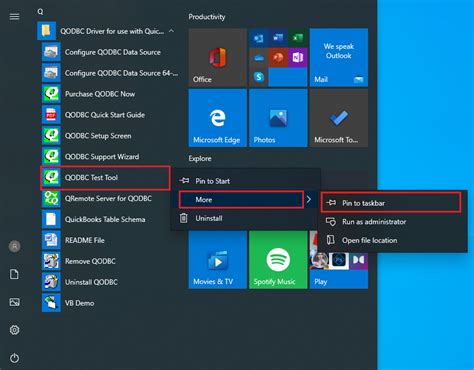Image resolution: width=474 pixels, height=370 pixels.
Task: Open the Excel icon in Office group tile
Action: [298, 38]
